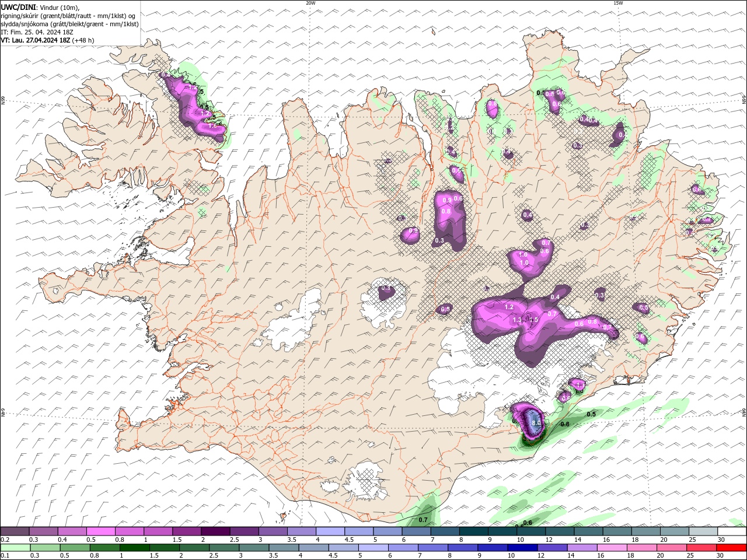The image size is (747, 560).
Task: Click the dark green 1 swatch in rain legend
Action: pyautogui.click(x=134, y=548)
